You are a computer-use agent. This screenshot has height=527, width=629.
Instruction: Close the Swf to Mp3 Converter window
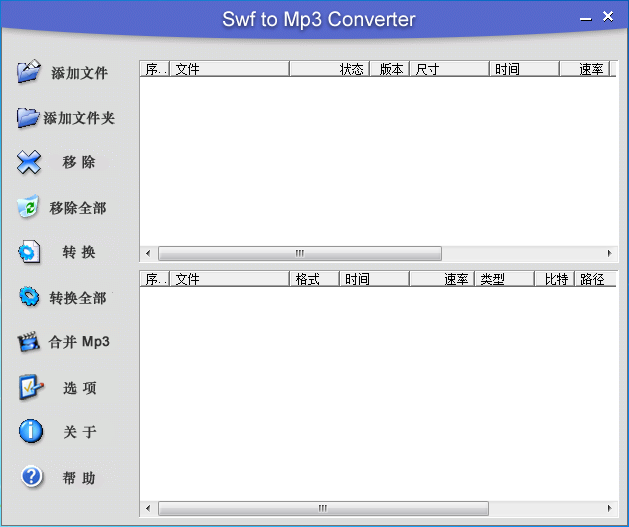[x=608, y=16]
